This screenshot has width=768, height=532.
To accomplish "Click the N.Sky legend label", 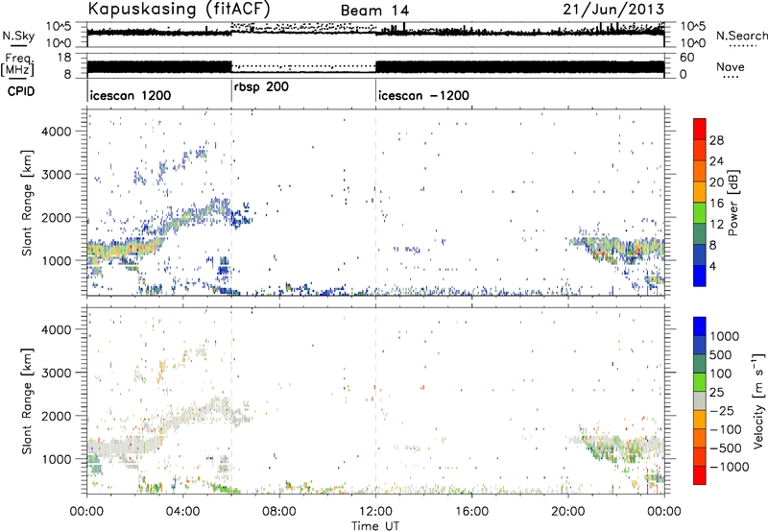I will click(x=18, y=36).
